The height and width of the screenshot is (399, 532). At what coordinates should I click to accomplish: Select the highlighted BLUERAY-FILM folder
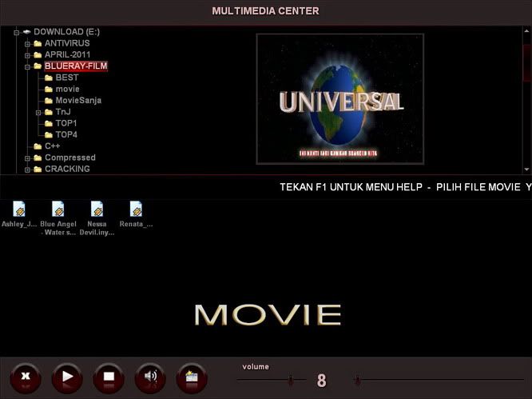tap(76, 66)
